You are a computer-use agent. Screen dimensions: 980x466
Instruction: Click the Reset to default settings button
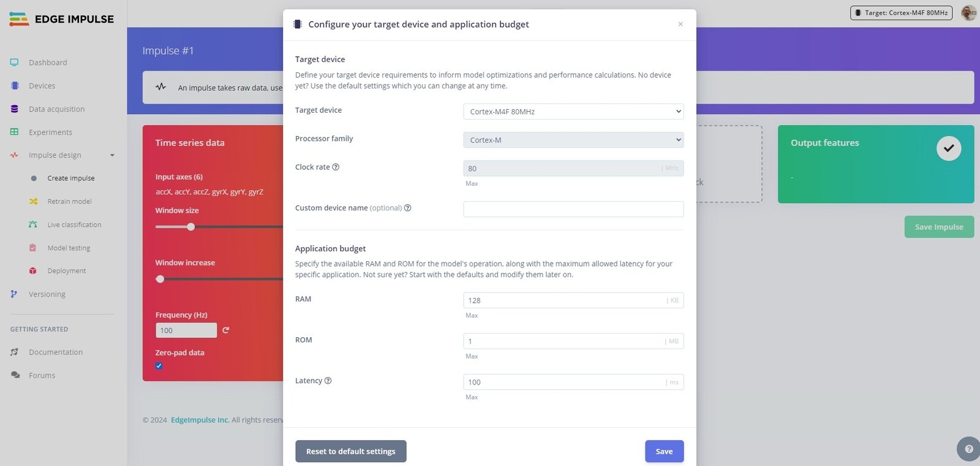pyautogui.click(x=351, y=451)
